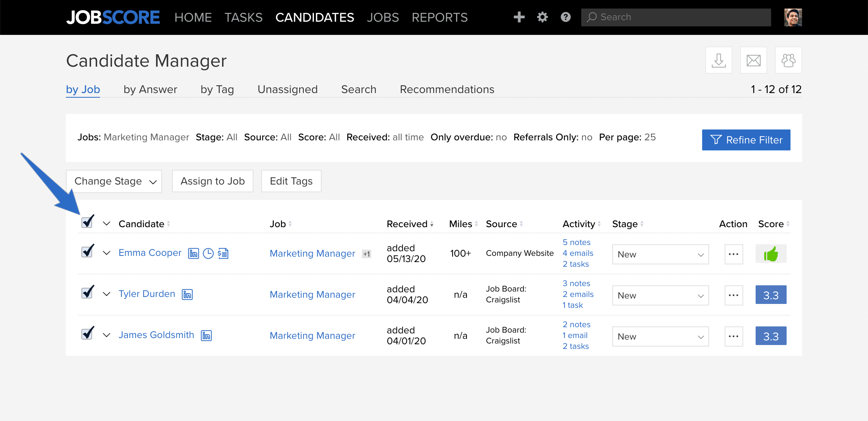Expand Emma Cooper's row chevron
868x421 pixels.
107,253
